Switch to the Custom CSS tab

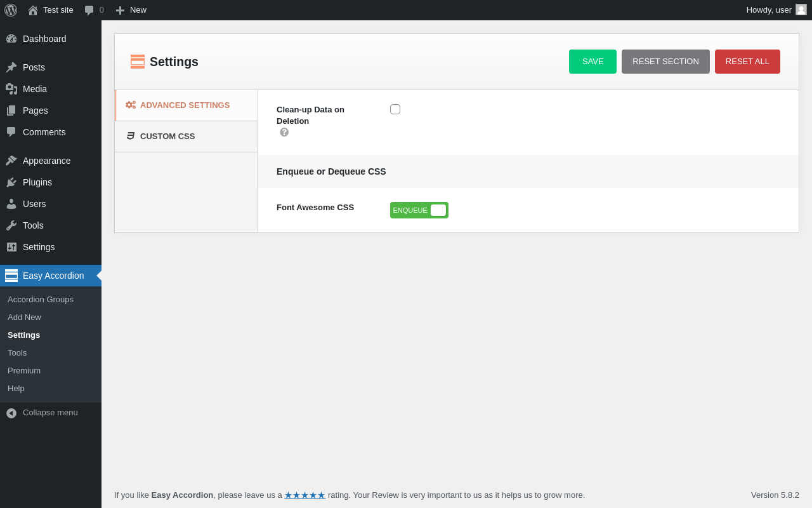pyautogui.click(x=167, y=137)
